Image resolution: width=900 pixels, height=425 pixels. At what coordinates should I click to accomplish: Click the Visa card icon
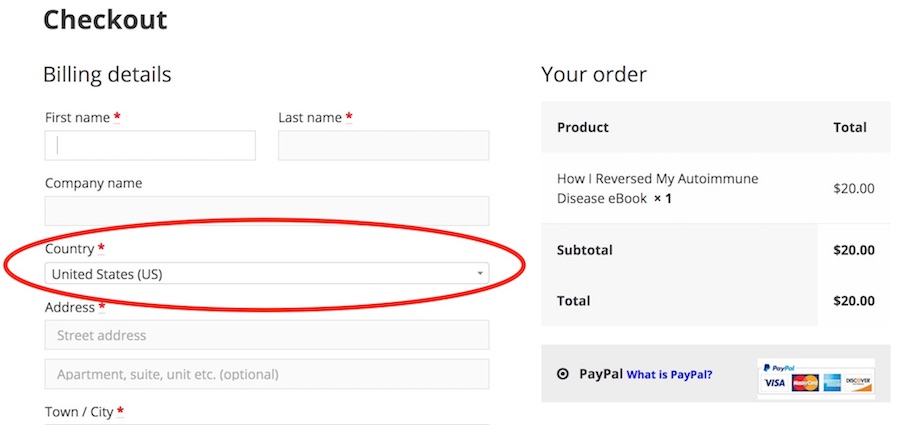click(x=774, y=383)
